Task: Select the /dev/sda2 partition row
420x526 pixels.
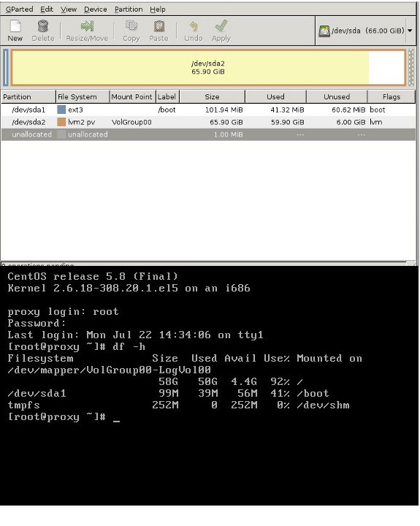Action: click(x=208, y=122)
